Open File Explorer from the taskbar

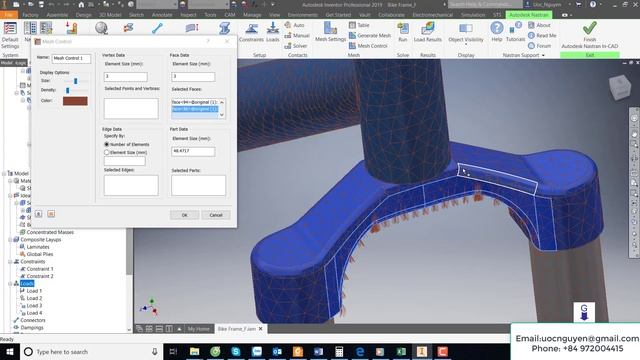click(x=195, y=351)
